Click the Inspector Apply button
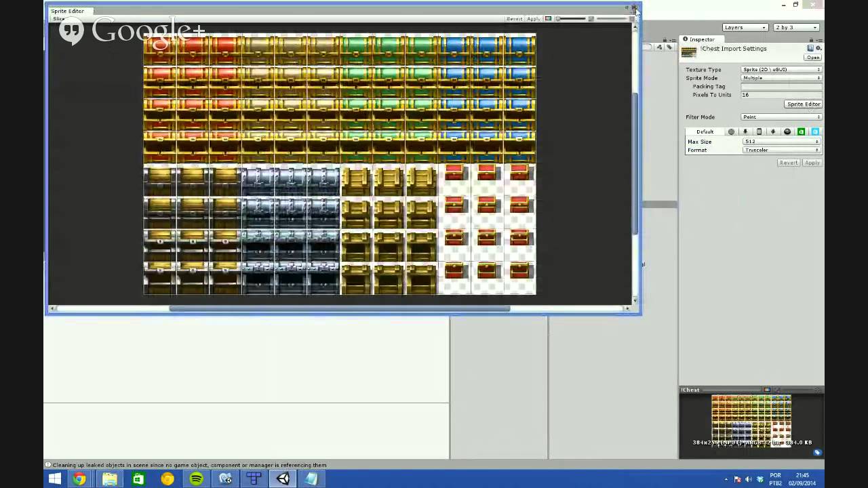Viewport: 868px width, 488px height. pos(812,163)
